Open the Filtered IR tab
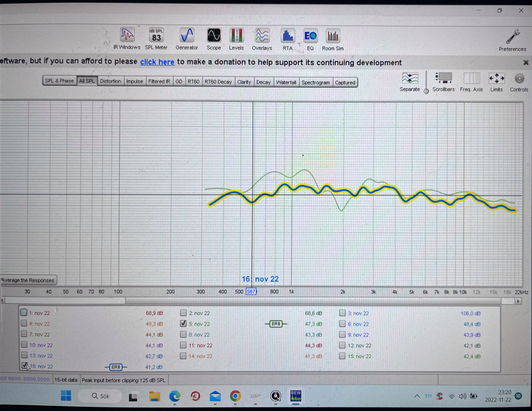The image size is (532, 411). [x=159, y=81]
